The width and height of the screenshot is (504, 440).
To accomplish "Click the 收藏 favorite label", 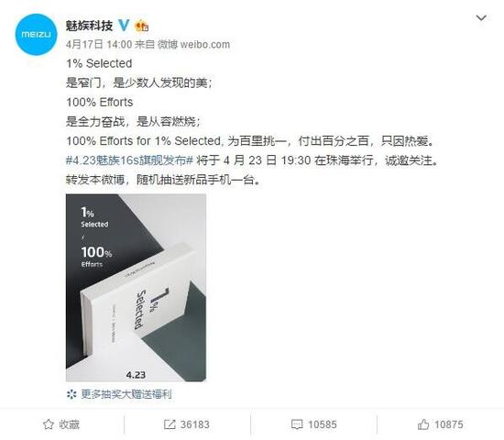I will click(x=69, y=424).
